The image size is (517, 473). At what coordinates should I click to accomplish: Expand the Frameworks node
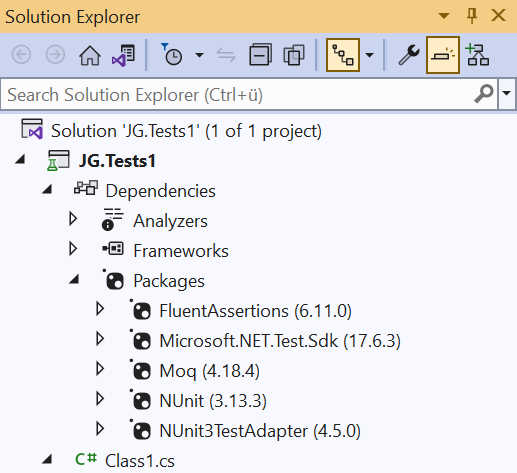coord(73,249)
